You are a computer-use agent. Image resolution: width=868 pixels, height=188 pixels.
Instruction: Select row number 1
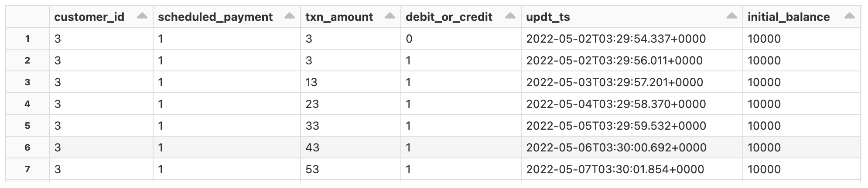tap(27, 39)
